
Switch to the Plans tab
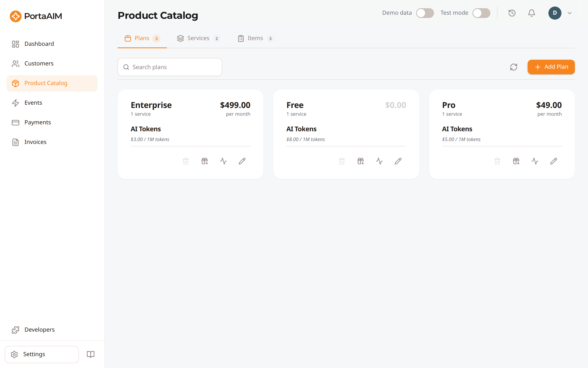(x=142, y=38)
